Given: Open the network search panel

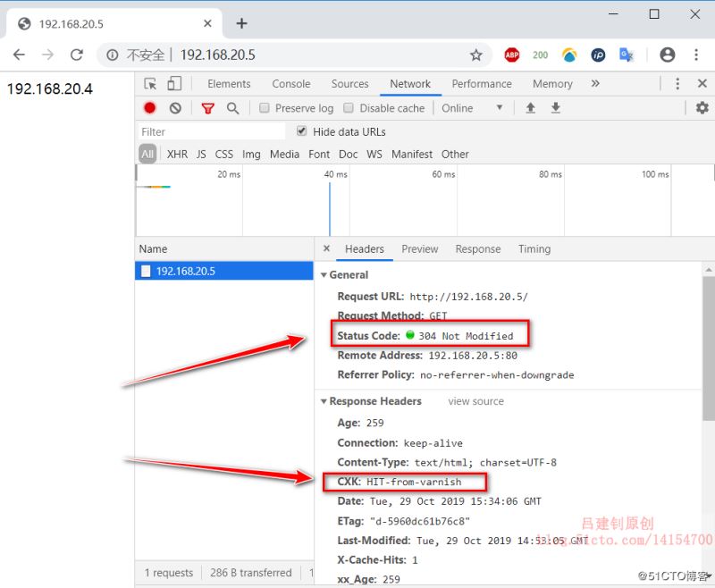Looking at the screenshot, I should [232, 108].
